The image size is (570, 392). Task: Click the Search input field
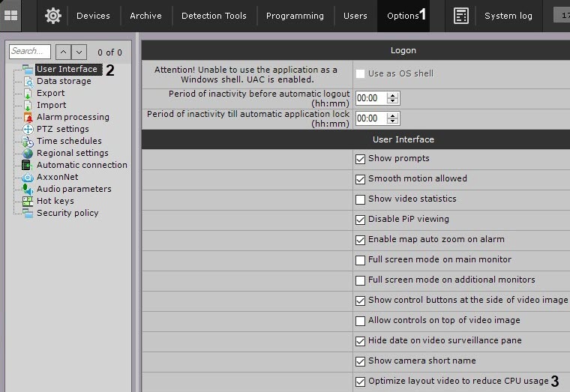30,52
